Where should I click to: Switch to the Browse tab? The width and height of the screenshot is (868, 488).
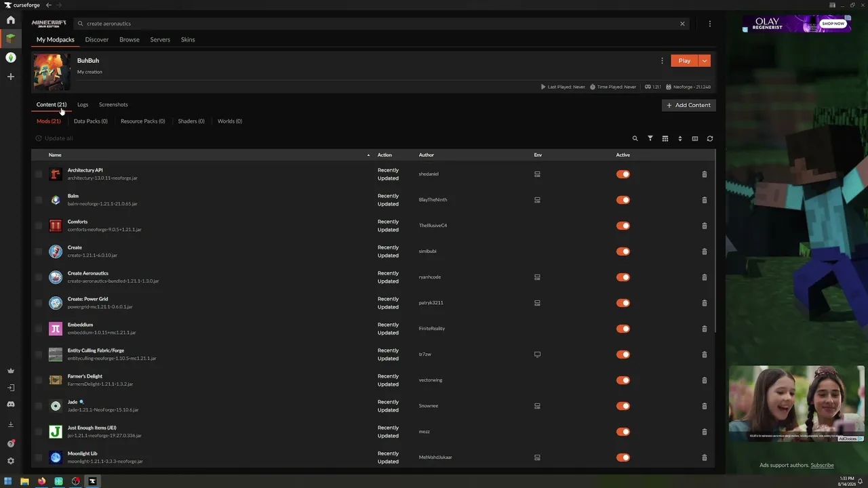pos(130,39)
